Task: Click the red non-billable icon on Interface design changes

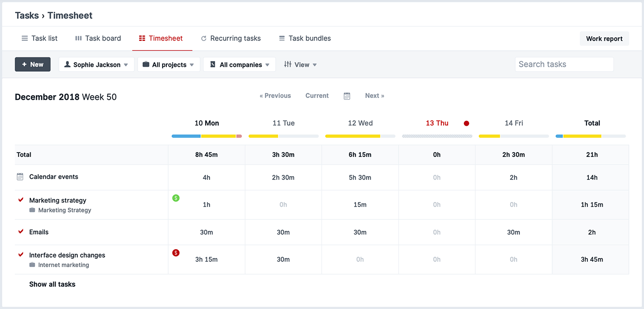Action: click(x=176, y=252)
